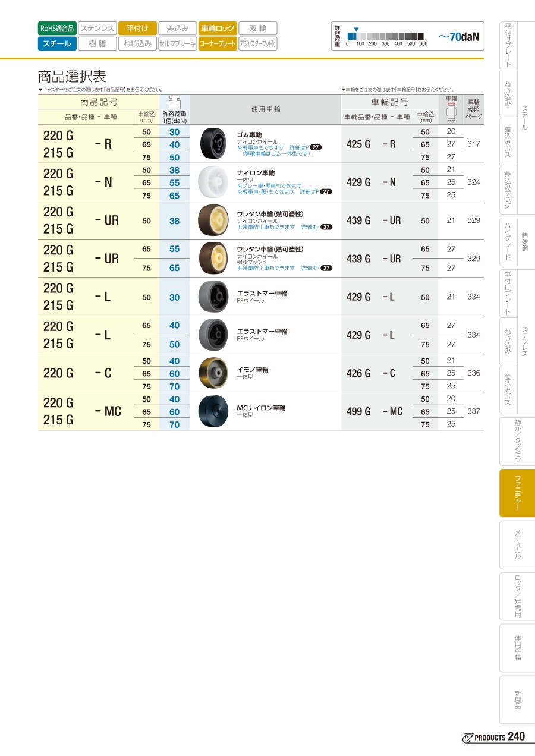
Task: Toggle the 車輪ロック feature tag
Action: point(218,28)
